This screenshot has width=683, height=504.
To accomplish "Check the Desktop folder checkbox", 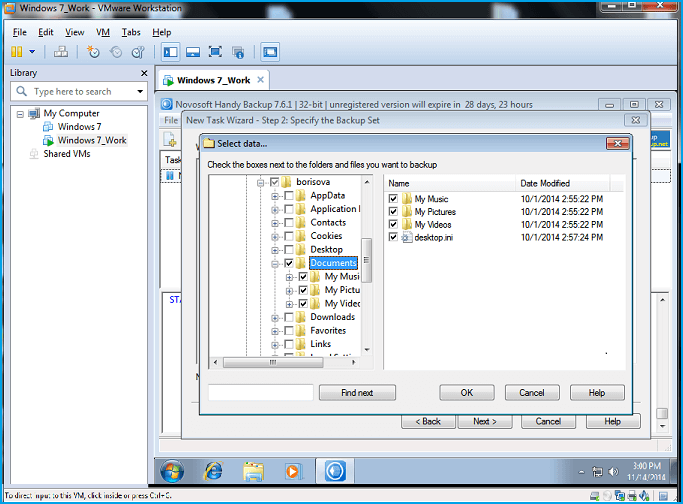I will (x=289, y=250).
